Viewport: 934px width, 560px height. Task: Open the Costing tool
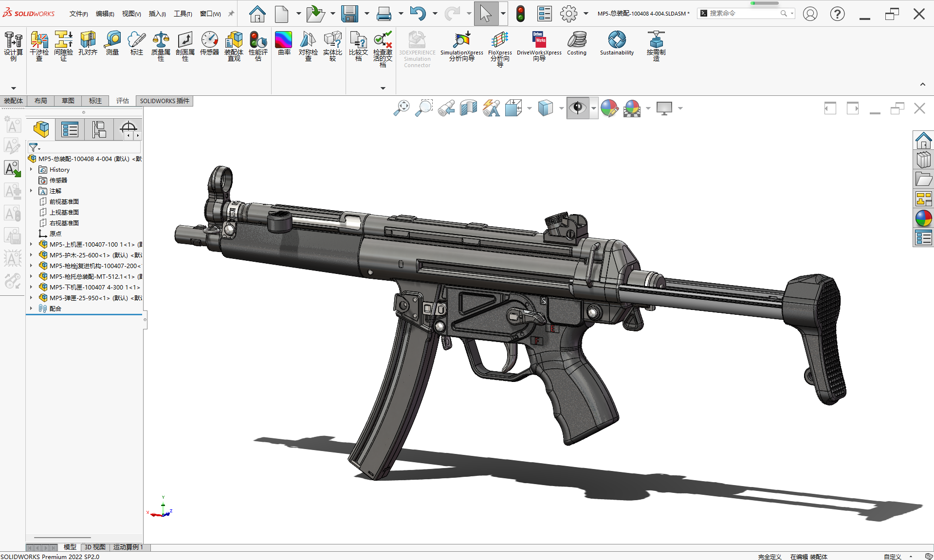(x=577, y=44)
